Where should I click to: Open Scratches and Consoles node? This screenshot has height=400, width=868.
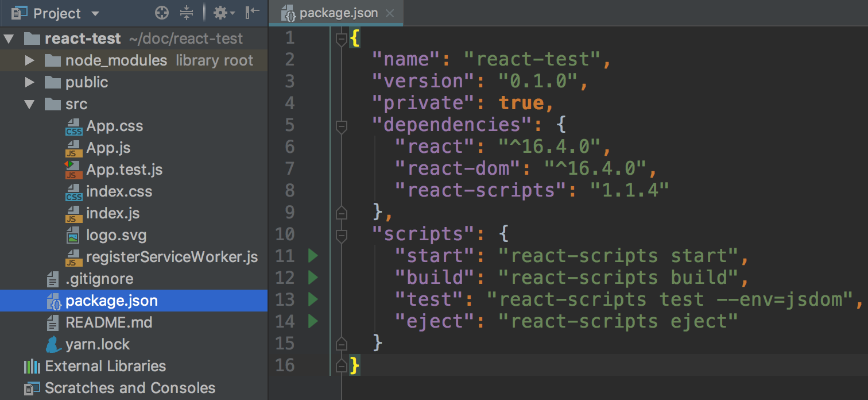(x=130, y=388)
